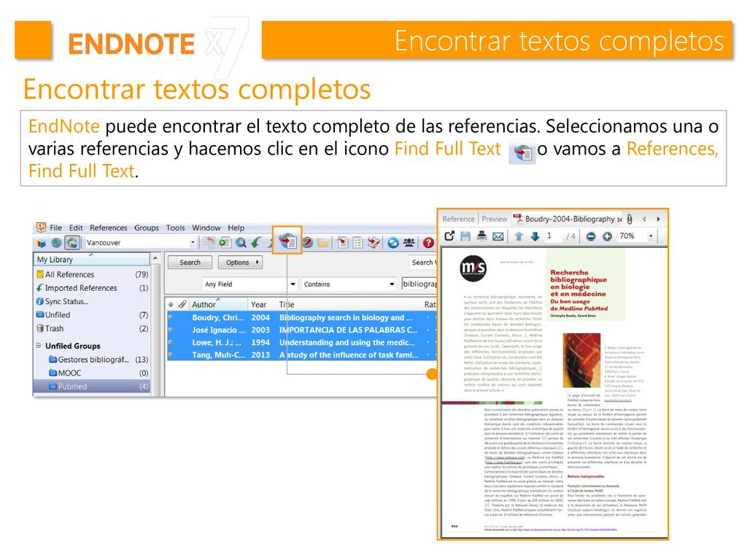Click the Save PDF floppy disk icon
Screen dimensions: 747x560
coord(465,236)
